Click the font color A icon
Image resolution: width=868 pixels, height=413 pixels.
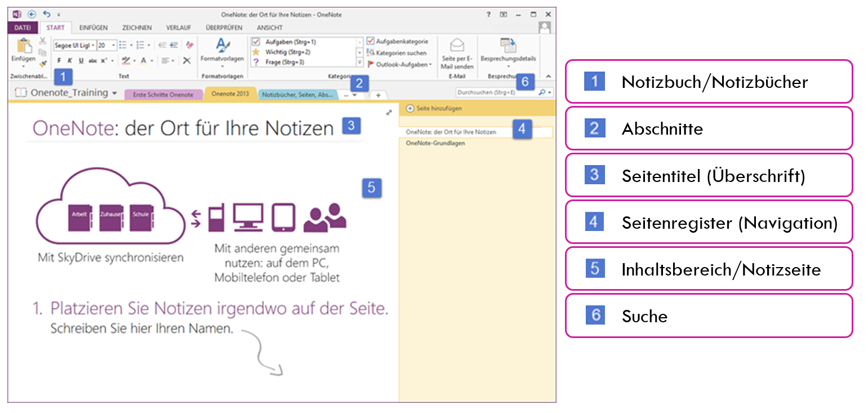[144, 60]
